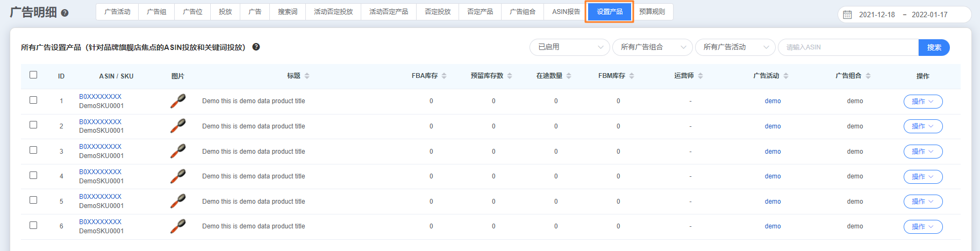Viewport: 980px width, 251px height.
Task: Open the calendar icon in date range
Action: pos(847,15)
